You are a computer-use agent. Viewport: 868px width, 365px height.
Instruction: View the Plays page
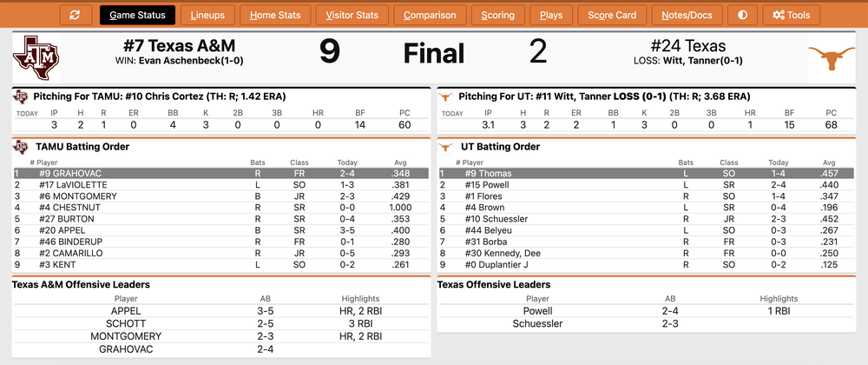point(550,15)
